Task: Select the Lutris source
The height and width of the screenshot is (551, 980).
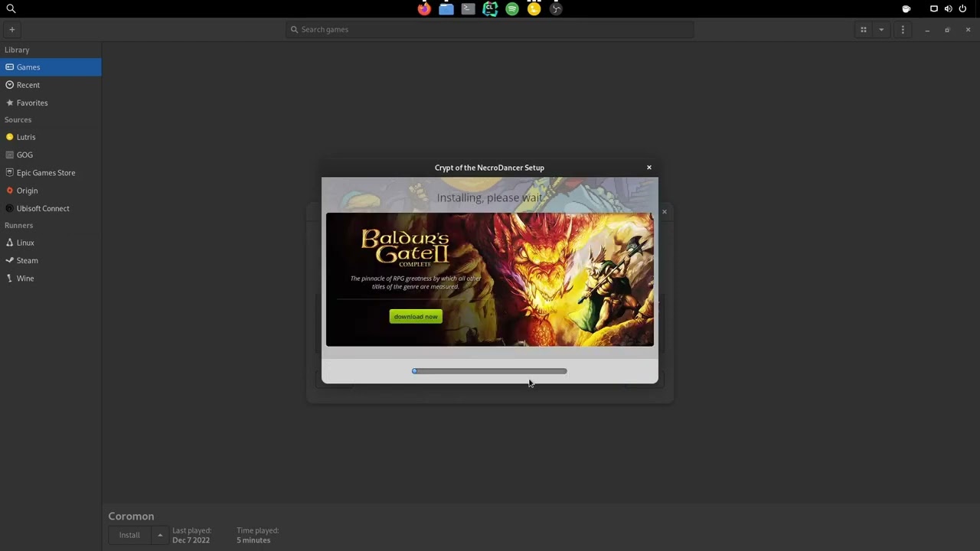Action: 51,137
